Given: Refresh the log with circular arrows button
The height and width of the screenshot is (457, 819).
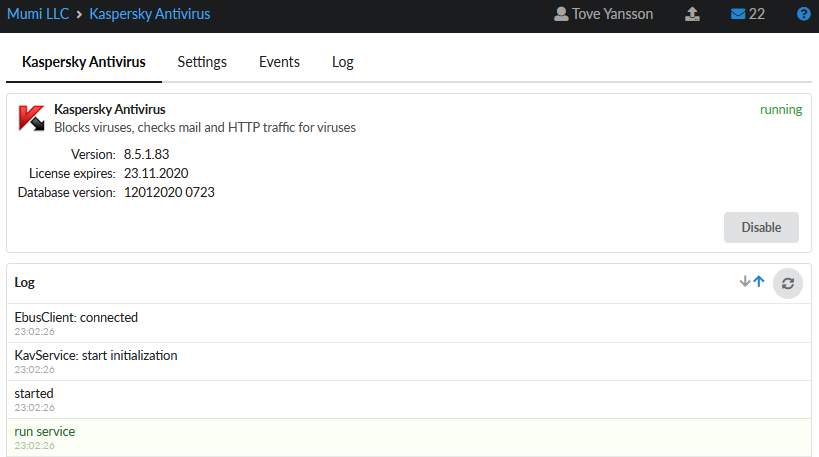Looking at the screenshot, I should click(788, 284).
